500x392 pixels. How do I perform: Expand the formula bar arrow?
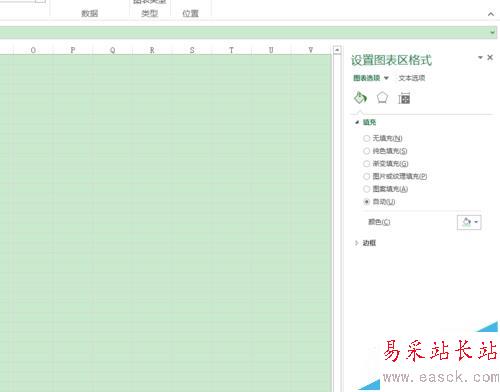pos(492,32)
